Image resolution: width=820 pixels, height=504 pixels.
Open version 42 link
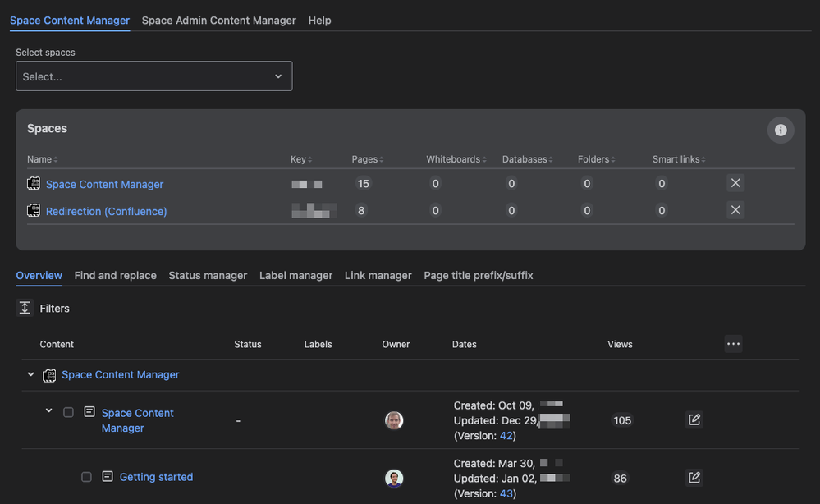[x=506, y=436]
